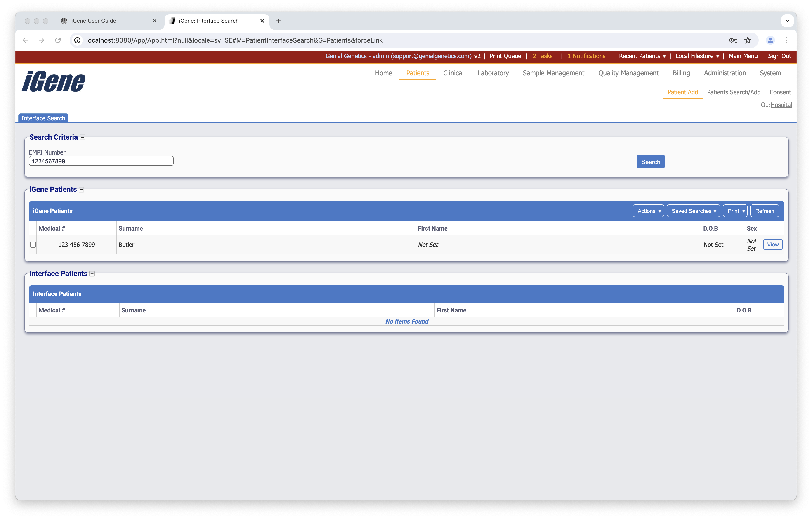Open a new browser tab
The height and width of the screenshot is (519, 812).
coord(278,21)
